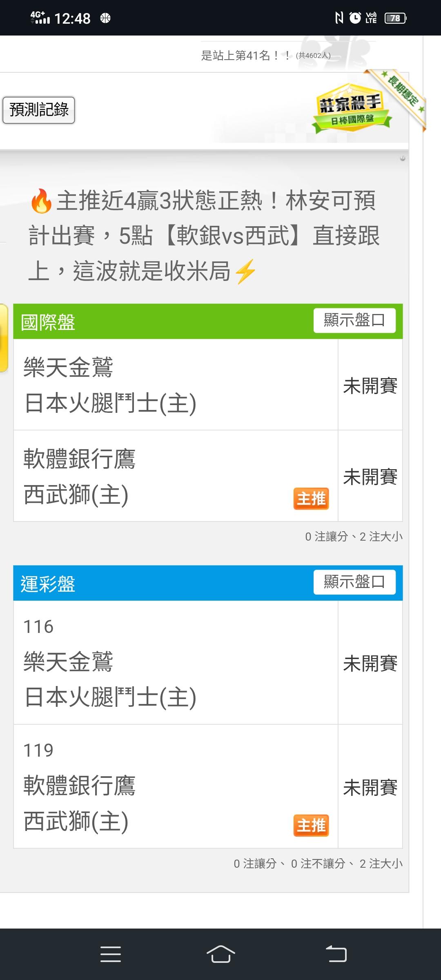Select the 國際盤 section header

48,322
